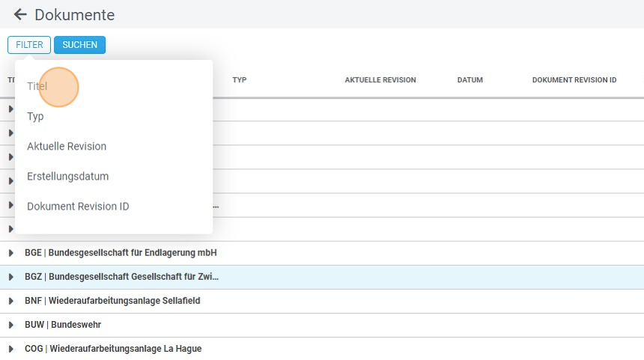Expand the BGE Bundesgesellschaft für Endlagerung row
The image size is (644, 360).
11,253
